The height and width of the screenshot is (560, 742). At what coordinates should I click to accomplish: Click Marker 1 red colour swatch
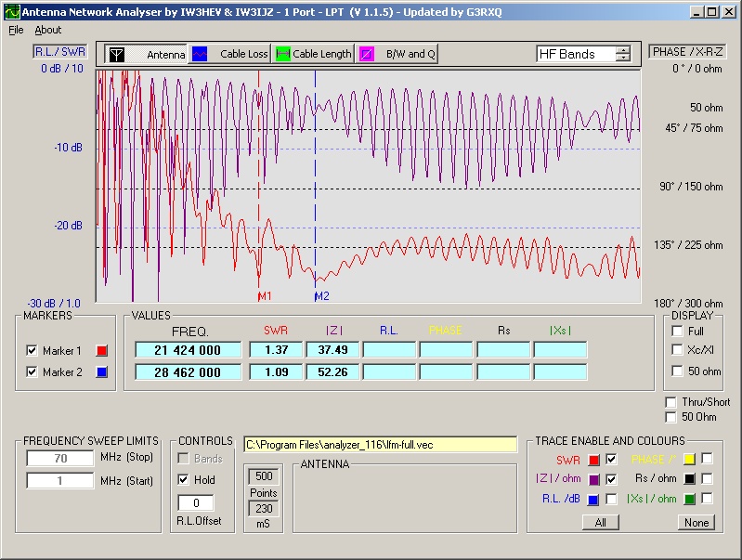[x=102, y=350]
